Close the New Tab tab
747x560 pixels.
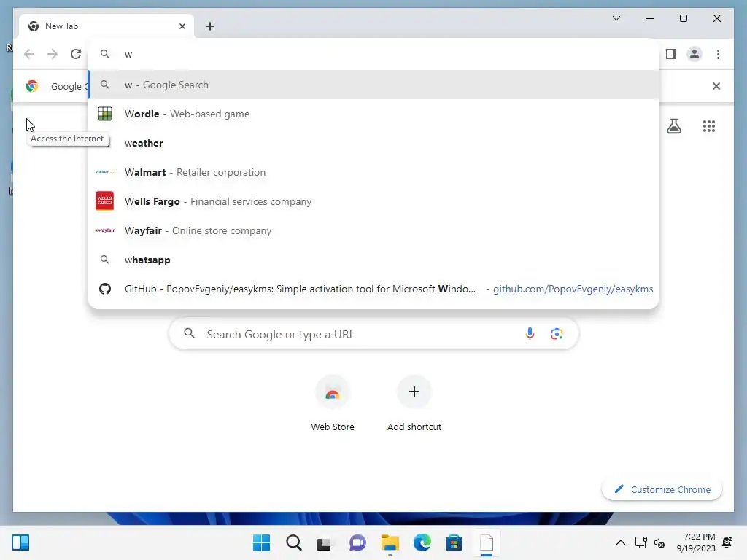[182, 26]
